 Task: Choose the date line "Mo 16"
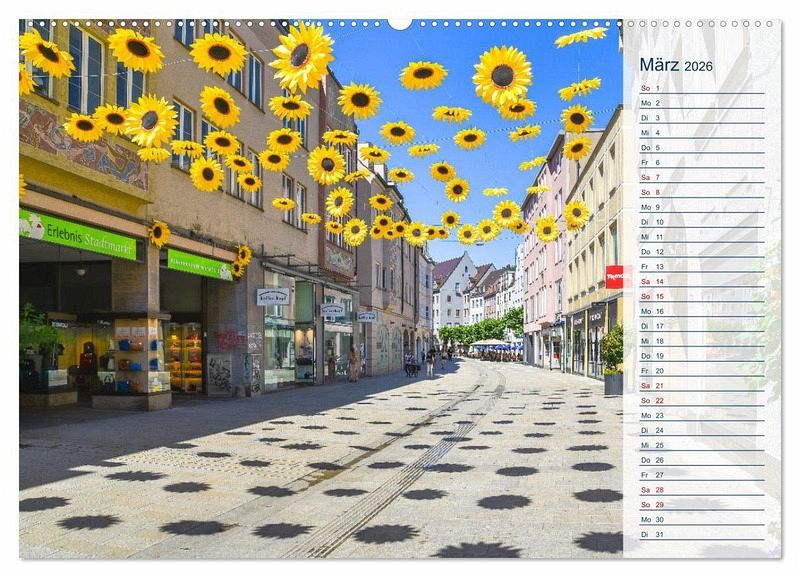[702, 311]
